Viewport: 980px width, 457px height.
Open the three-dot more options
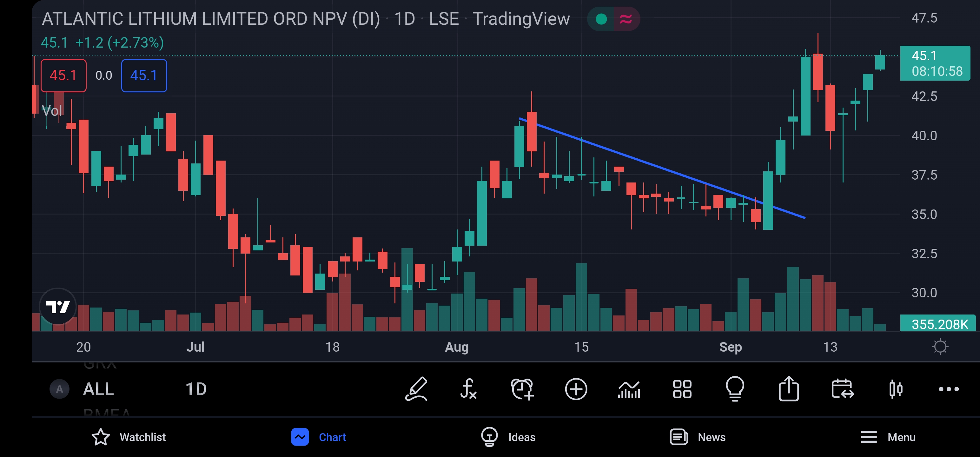[949, 389]
